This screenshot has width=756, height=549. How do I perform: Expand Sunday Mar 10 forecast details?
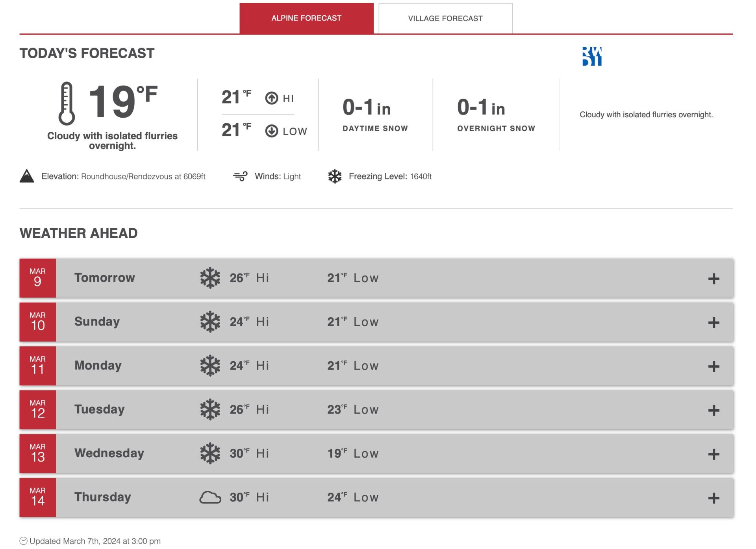click(x=713, y=323)
